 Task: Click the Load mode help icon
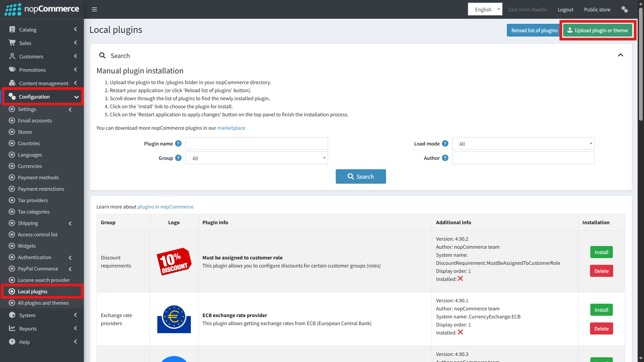click(445, 143)
